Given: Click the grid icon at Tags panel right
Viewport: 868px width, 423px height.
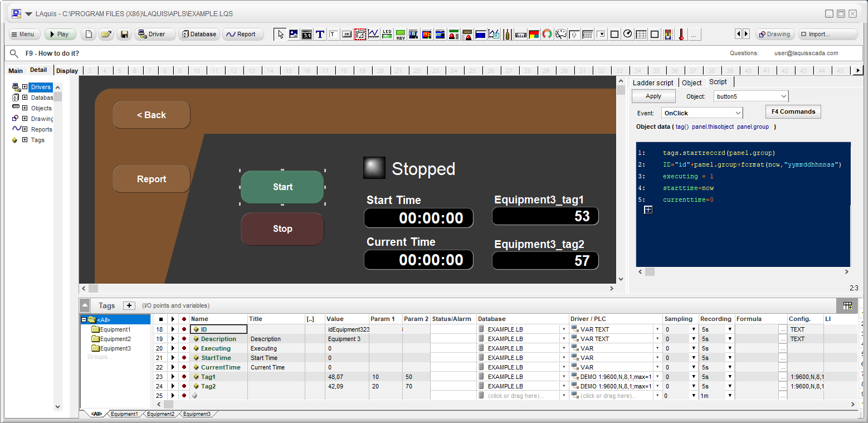Looking at the screenshot, I should point(847,305).
